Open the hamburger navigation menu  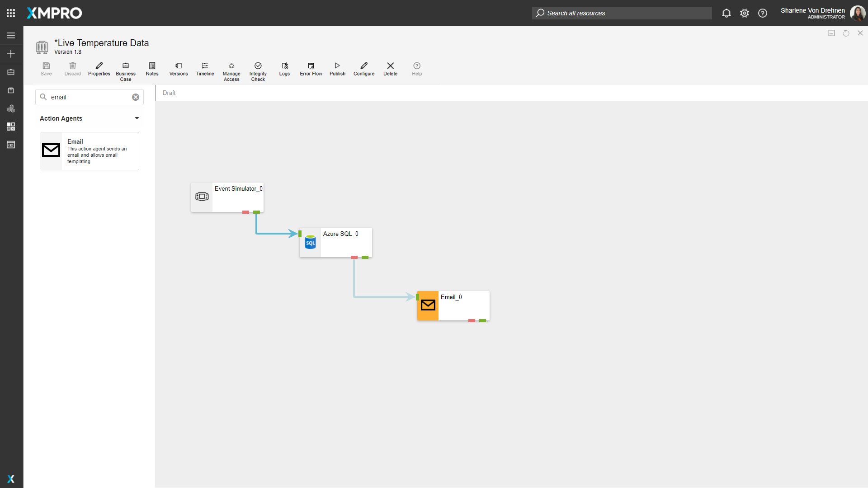click(x=11, y=35)
